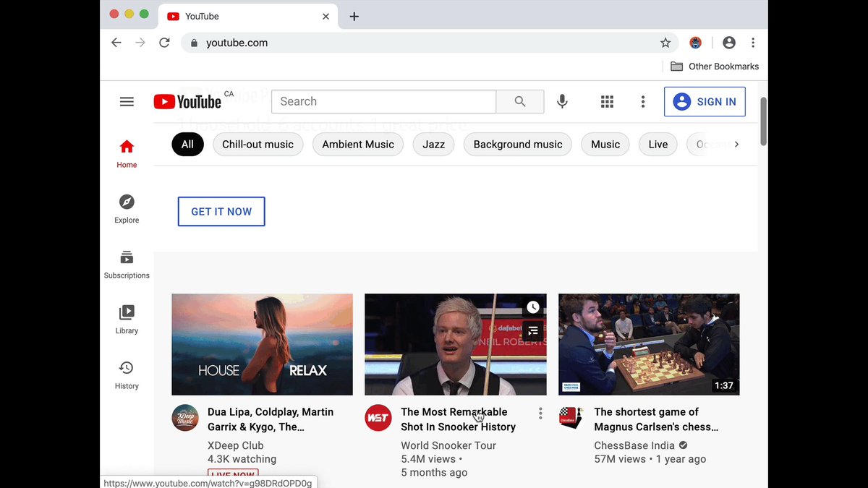Open shortest game of Magnus Carlsen title
The height and width of the screenshot is (488, 868).
(x=656, y=419)
